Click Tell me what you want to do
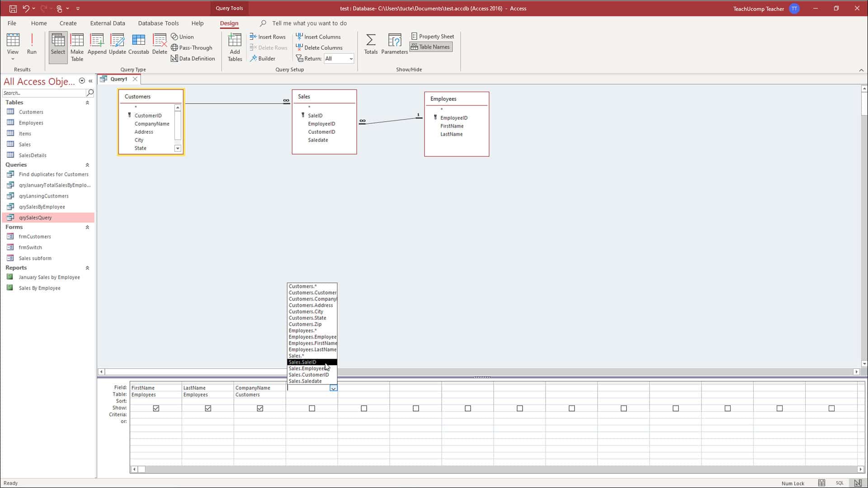868x488 pixels. coord(310,23)
